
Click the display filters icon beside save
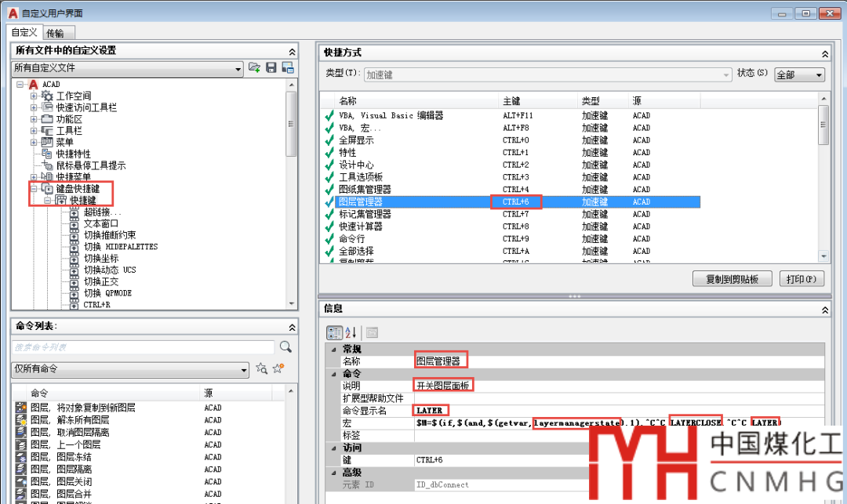tap(288, 67)
